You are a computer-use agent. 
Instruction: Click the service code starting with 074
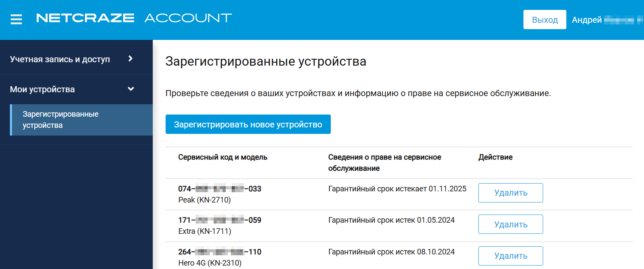(220, 189)
